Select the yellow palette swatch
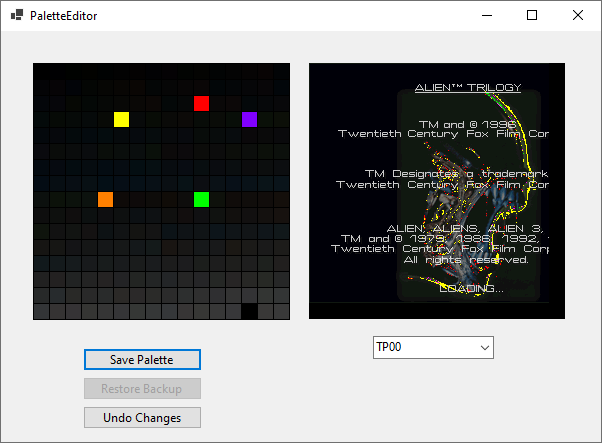 (121, 119)
